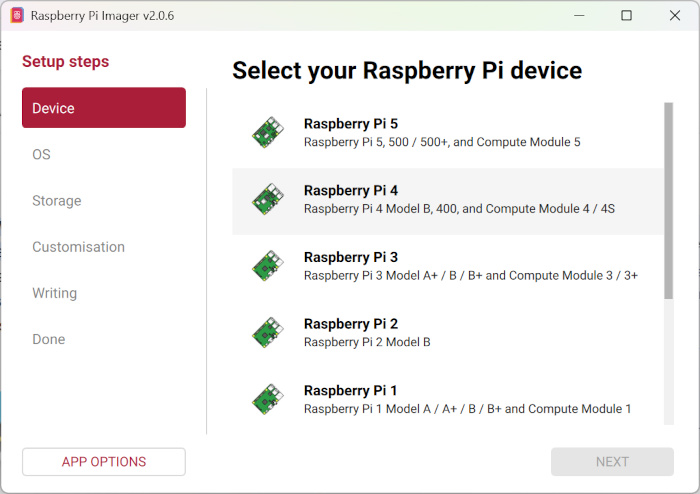Click the Raspberry Pi 5 board icon
Viewport: 700px width, 494px height.
tap(267, 133)
